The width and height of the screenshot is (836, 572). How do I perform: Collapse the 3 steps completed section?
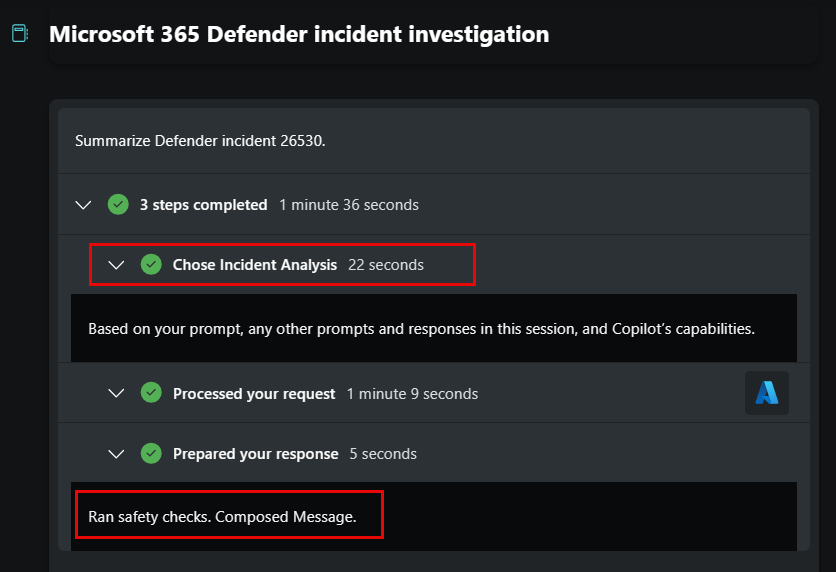(x=83, y=205)
